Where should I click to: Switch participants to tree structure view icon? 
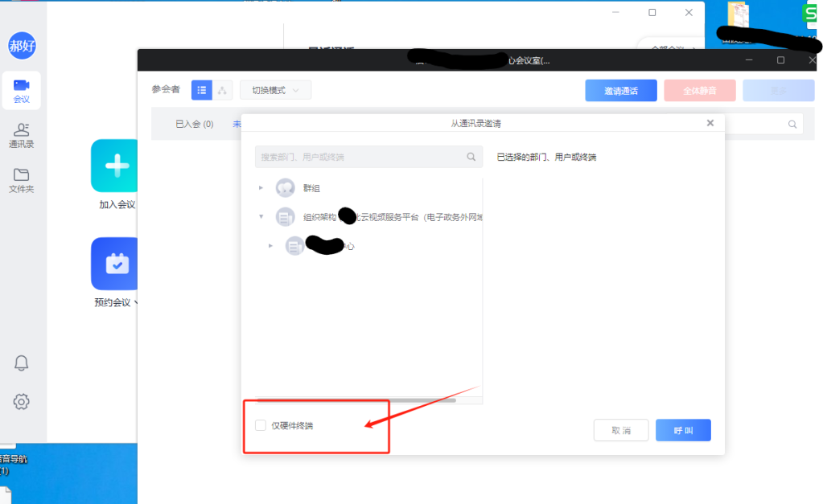(x=223, y=90)
